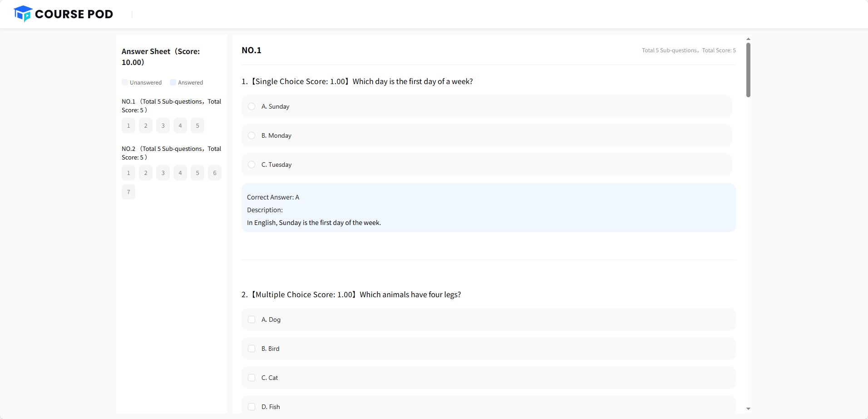
Task: Check the A. Dog checkbox
Action: (252, 319)
